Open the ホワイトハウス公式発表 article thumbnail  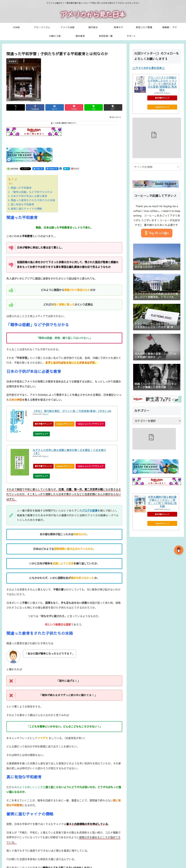[x=157, y=287]
